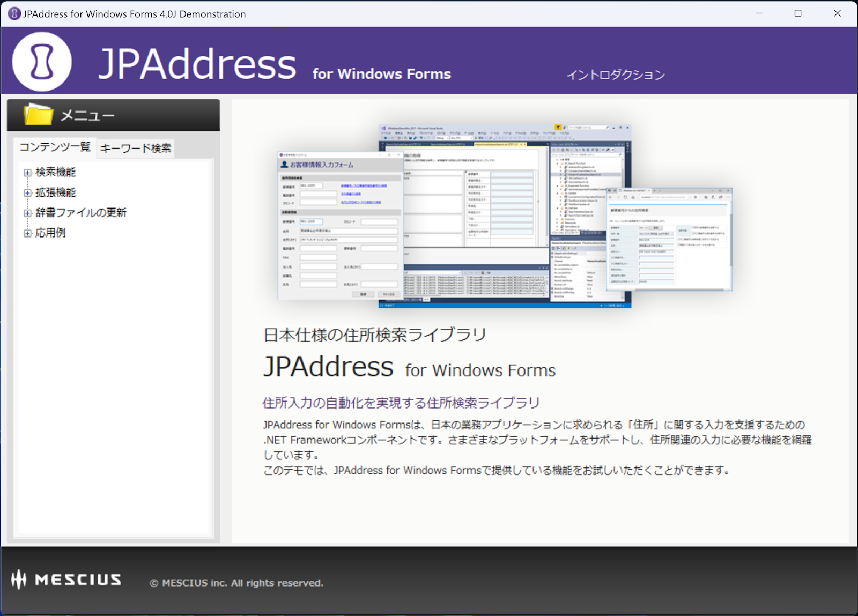Click the app icon in the title bar

(x=14, y=14)
